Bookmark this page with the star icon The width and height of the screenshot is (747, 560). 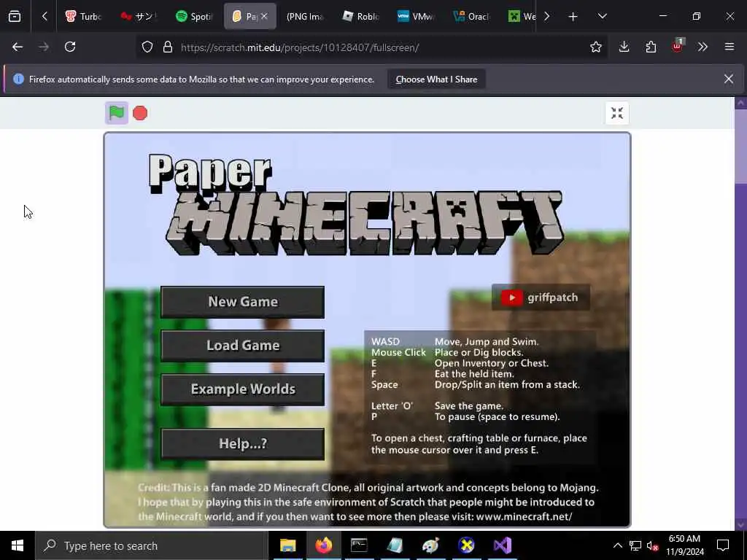(x=595, y=47)
